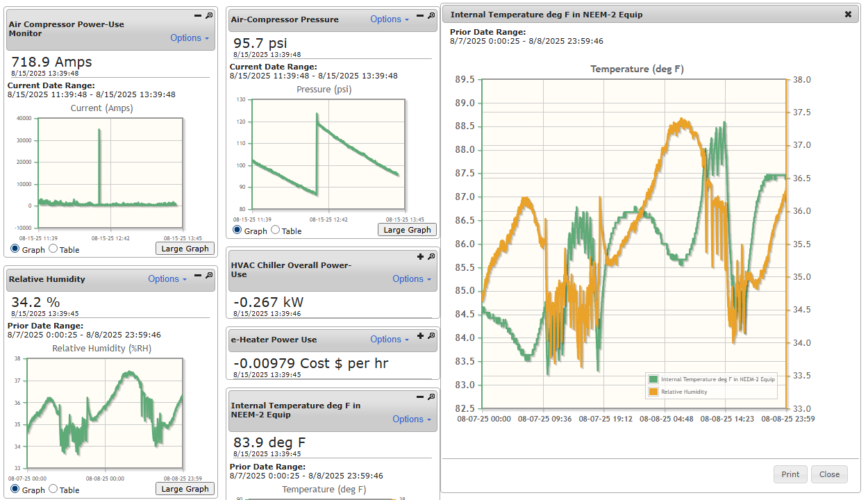868x500 pixels.
Task: Click Print button in temperature graph dialog
Action: click(x=790, y=474)
